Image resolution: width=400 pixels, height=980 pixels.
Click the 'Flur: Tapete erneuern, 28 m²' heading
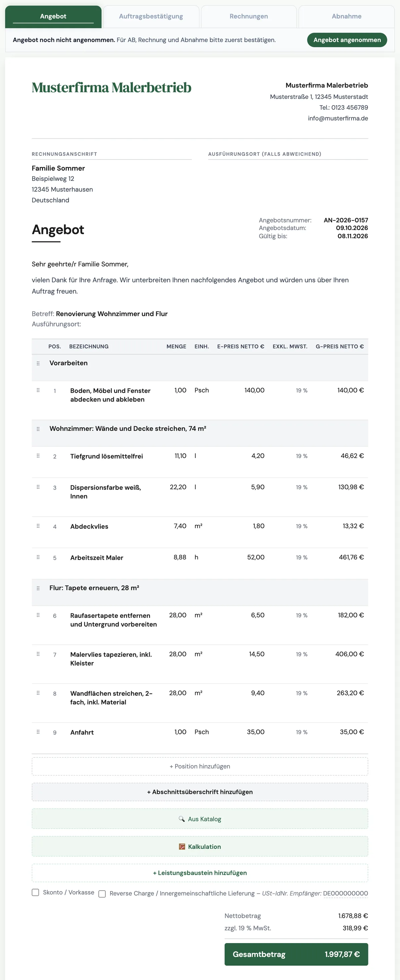pyautogui.click(x=94, y=588)
